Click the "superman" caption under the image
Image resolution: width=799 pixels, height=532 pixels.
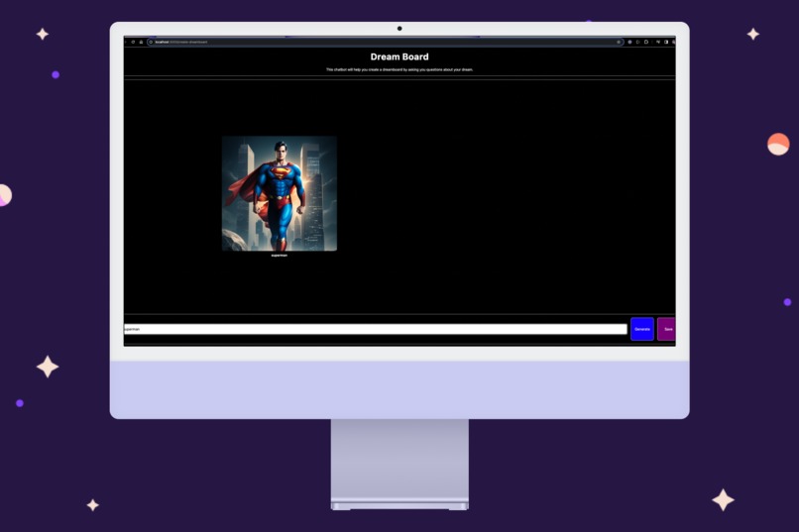(280, 256)
